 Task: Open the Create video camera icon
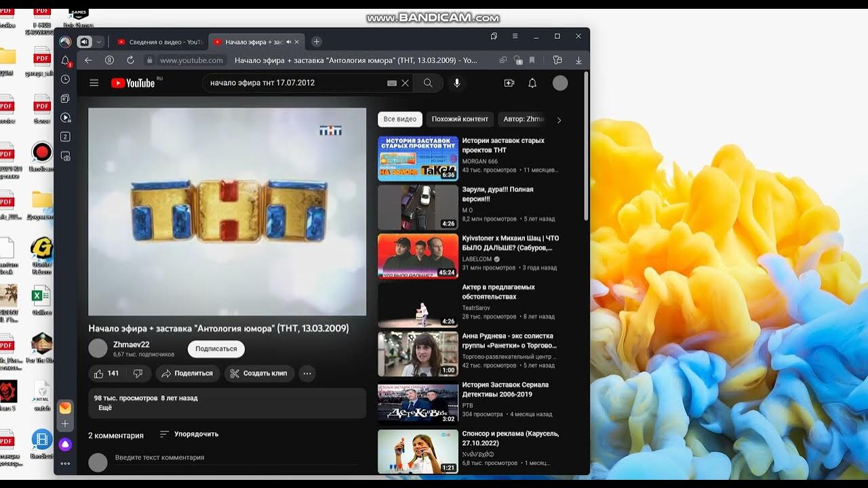509,83
